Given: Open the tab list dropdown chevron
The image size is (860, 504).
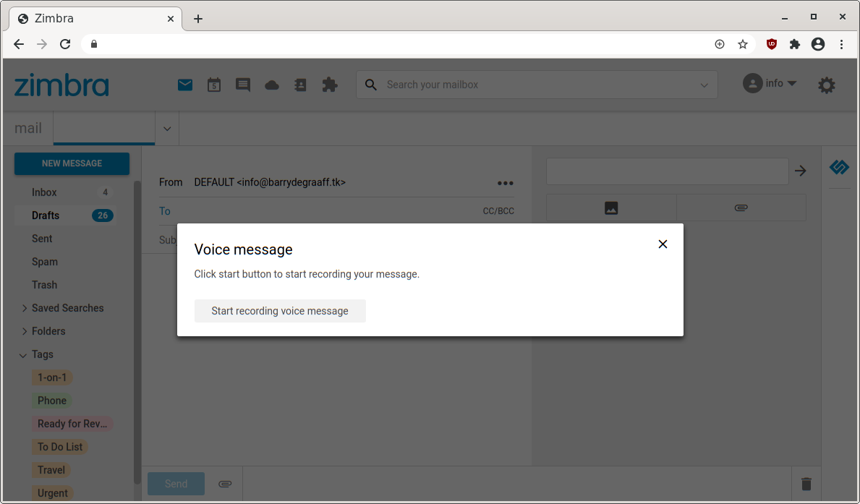Looking at the screenshot, I should click(167, 129).
